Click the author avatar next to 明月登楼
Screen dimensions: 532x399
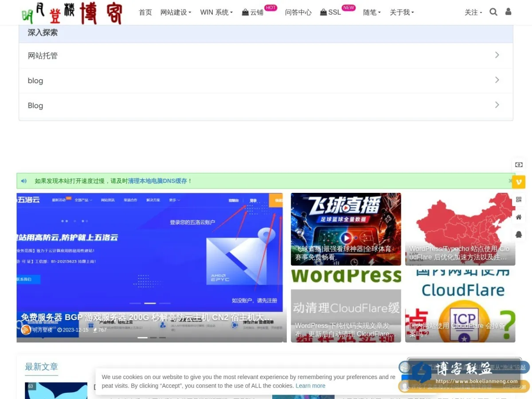point(26,330)
